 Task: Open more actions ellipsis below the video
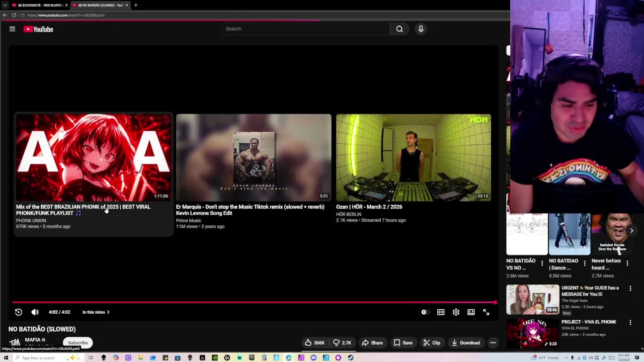click(493, 343)
